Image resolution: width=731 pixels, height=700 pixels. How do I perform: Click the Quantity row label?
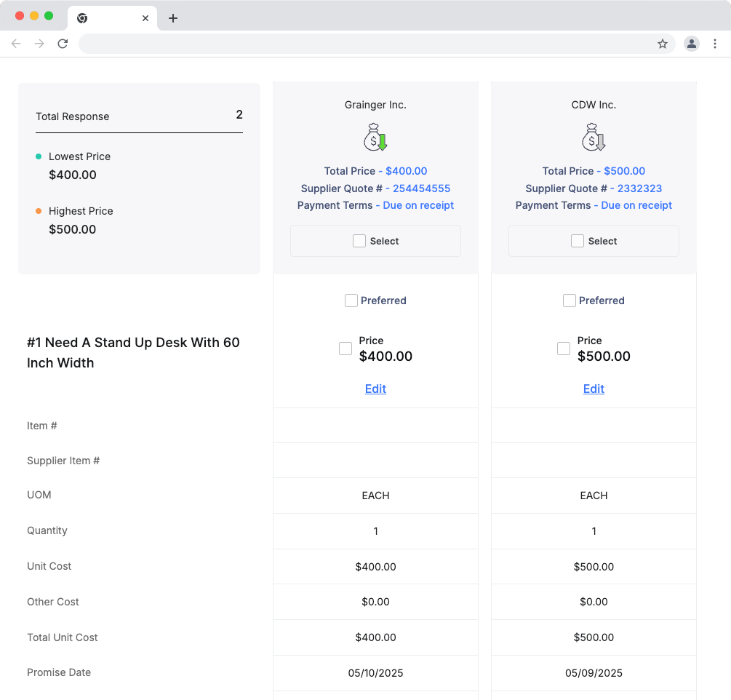click(x=47, y=530)
